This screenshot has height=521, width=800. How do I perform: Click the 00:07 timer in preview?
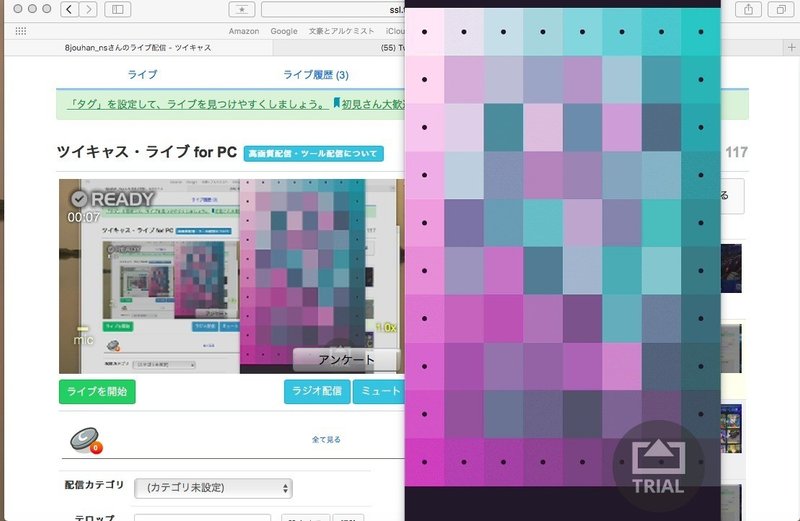point(84,217)
